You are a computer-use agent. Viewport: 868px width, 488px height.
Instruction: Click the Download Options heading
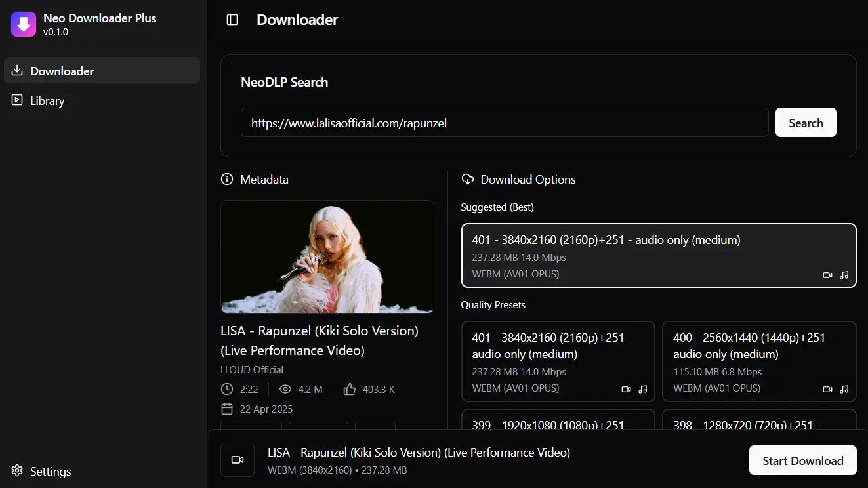[528, 179]
